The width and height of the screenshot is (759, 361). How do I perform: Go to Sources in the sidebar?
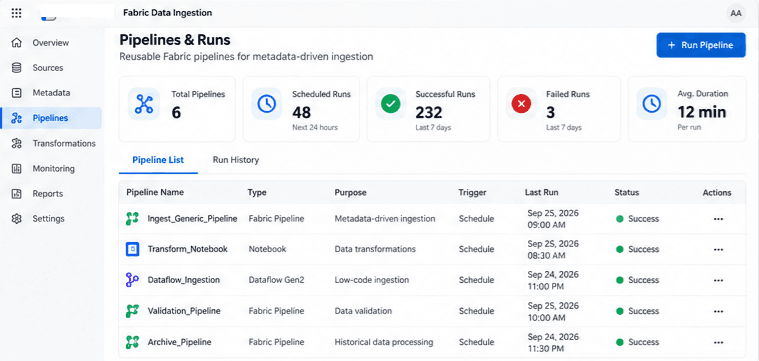[x=51, y=68]
